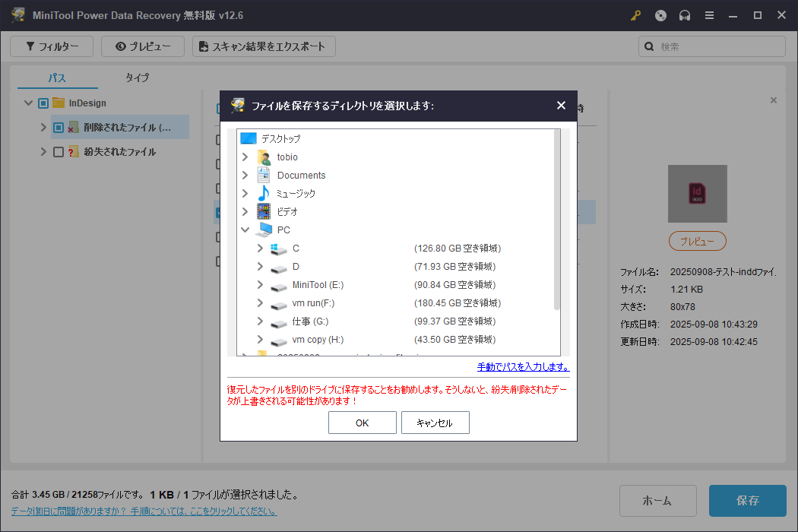The width and height of the screenshot is (798, 532).
Task: Click the toolbar プレビュー button
Action: tap(143, 46)
